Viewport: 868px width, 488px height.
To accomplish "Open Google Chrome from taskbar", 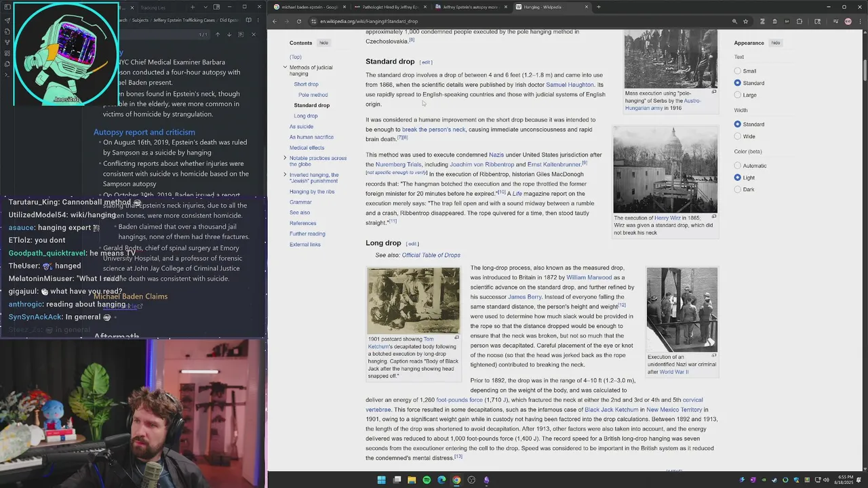I will pyautogui.click(x=456, y=480).
